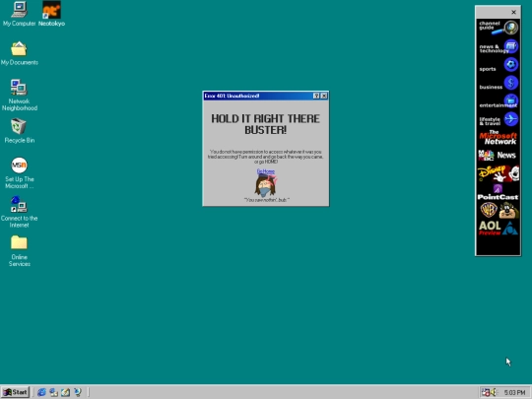532x399 pixels.
Task: Open the sports channel
Action: click(499, 65)
